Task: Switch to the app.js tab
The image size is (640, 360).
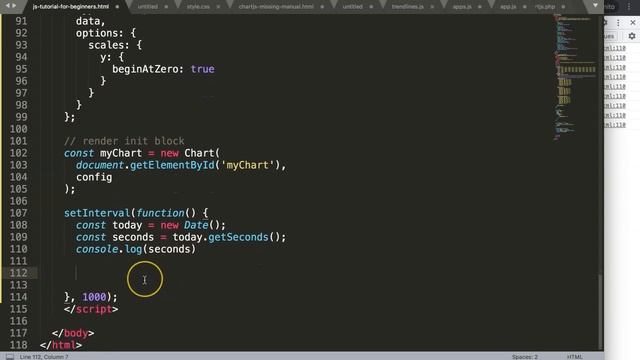Action: [x=508, y=7]
